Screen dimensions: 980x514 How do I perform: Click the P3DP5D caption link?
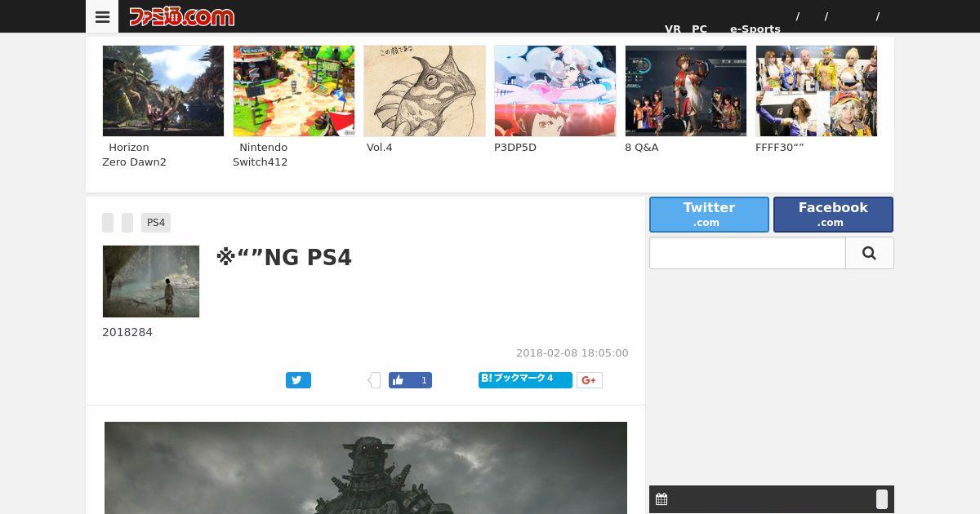515,148
